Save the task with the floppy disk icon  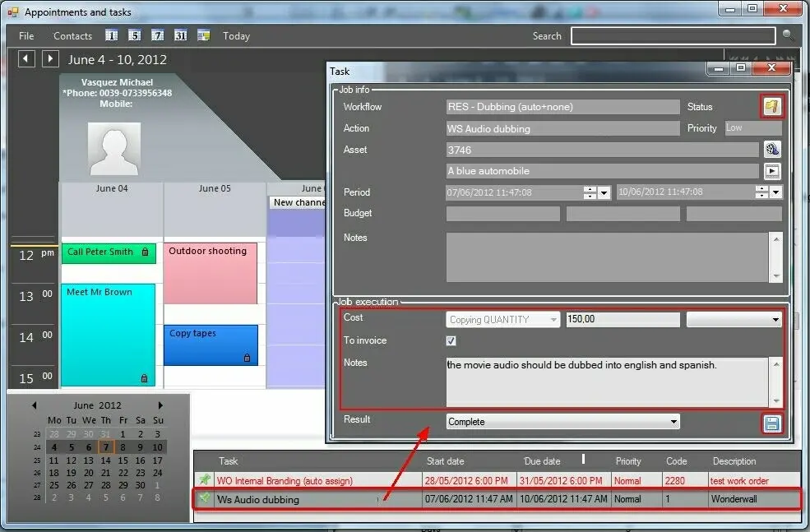771,423
